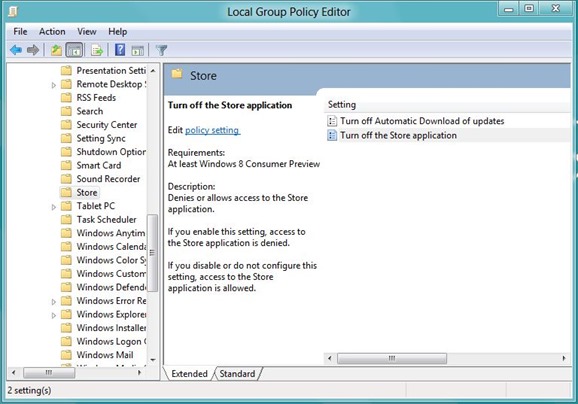Click the Up one level folder icon
This screenshot has height=404, width=578.
(56, 50)
